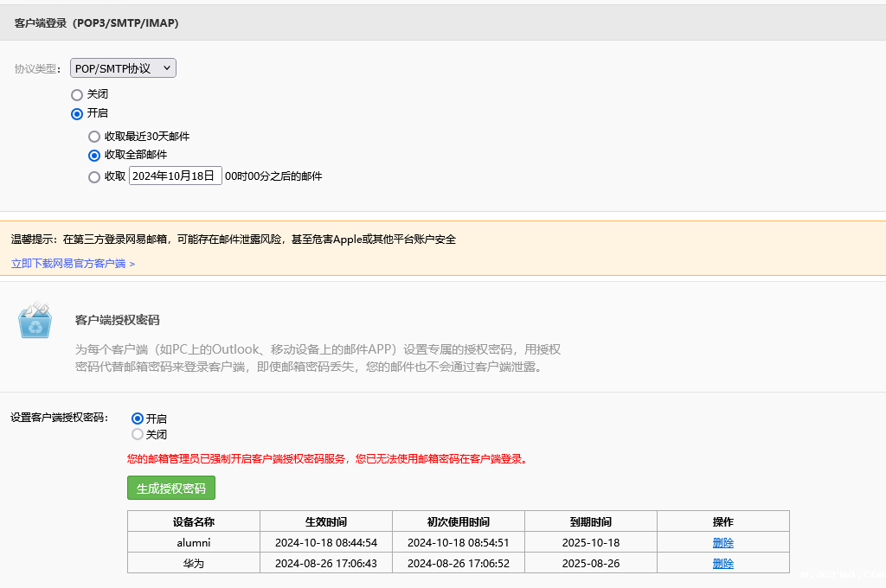Image resolution: width=886 pixels, height=588 pixels.
Task: Delete the alumni device authorization
Action: [x=722, y=543]
